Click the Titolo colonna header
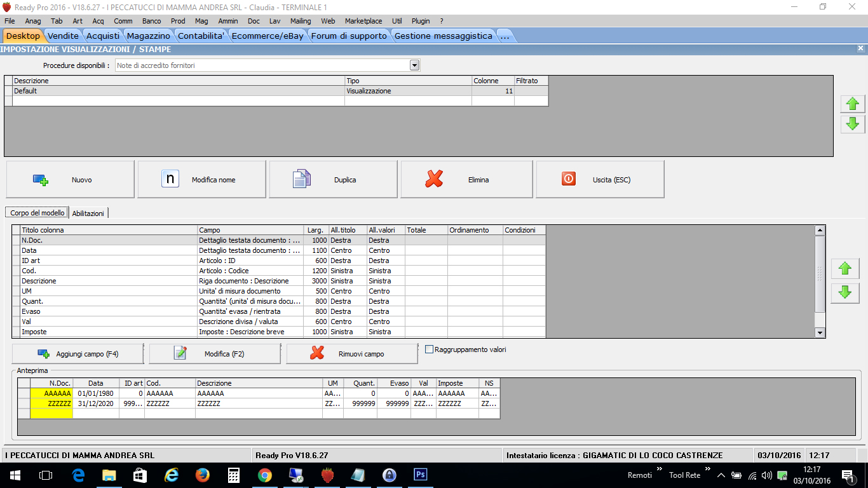 coord(109,230)
